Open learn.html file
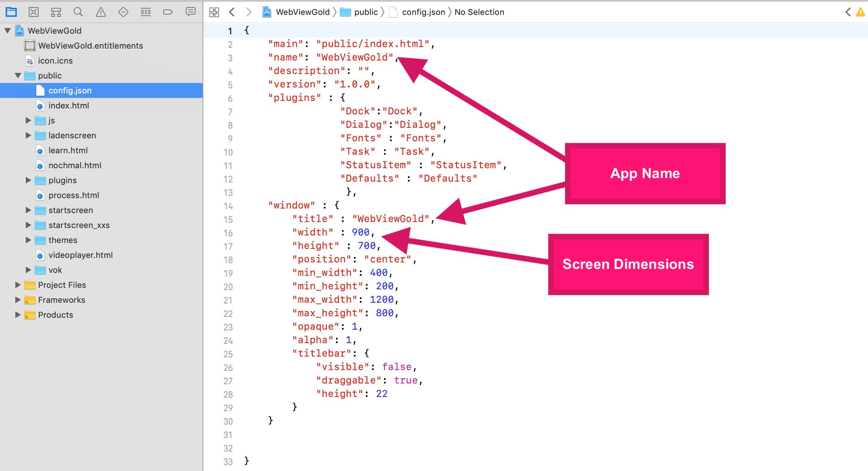This screenshot has height=471, width=868. point(101,150)
